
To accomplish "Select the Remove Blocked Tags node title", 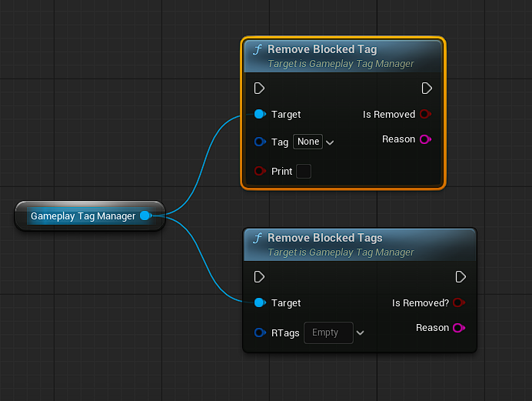I will [324, 238].
